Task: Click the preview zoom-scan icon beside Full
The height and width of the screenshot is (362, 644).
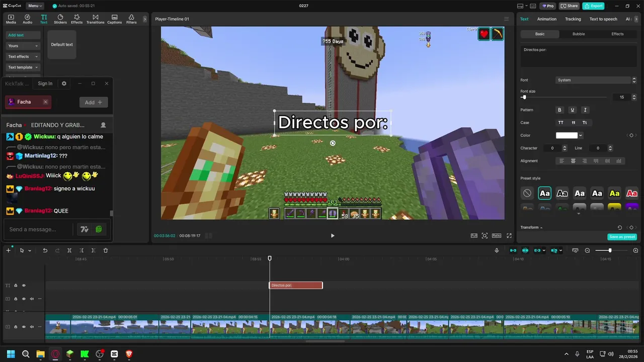Action: click(x=485, y=235)
